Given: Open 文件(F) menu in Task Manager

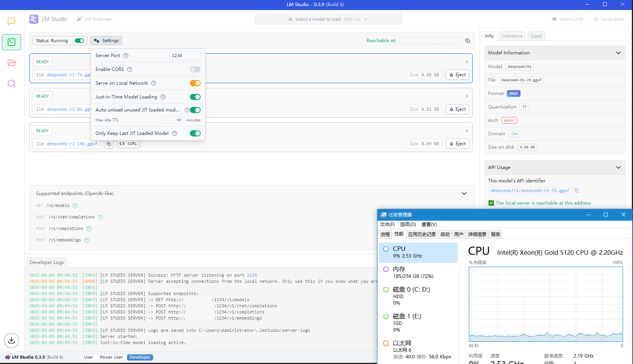Looking at the screenshot, I should 387,225.
